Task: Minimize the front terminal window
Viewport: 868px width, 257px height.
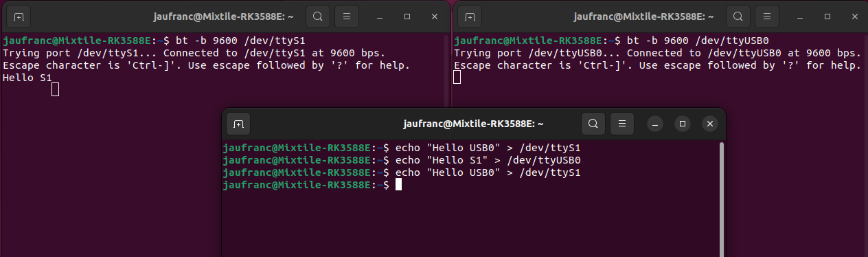Action: point(655,124)
